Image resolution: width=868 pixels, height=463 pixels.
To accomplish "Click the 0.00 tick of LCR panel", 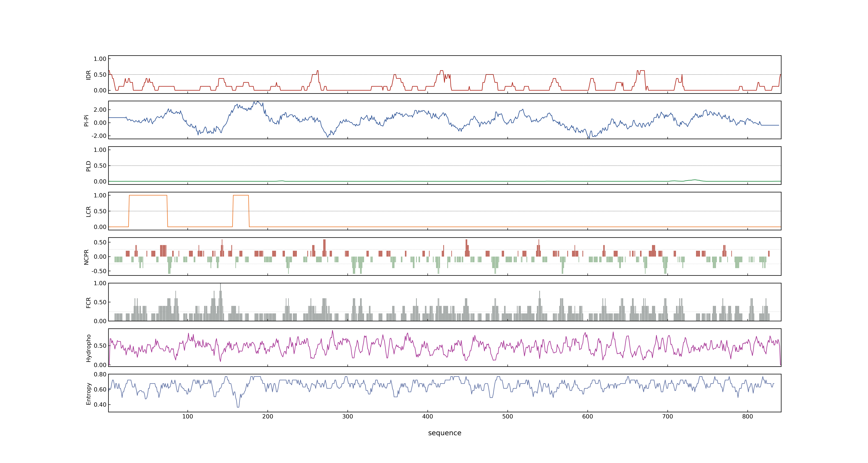I will coord(100,227).
